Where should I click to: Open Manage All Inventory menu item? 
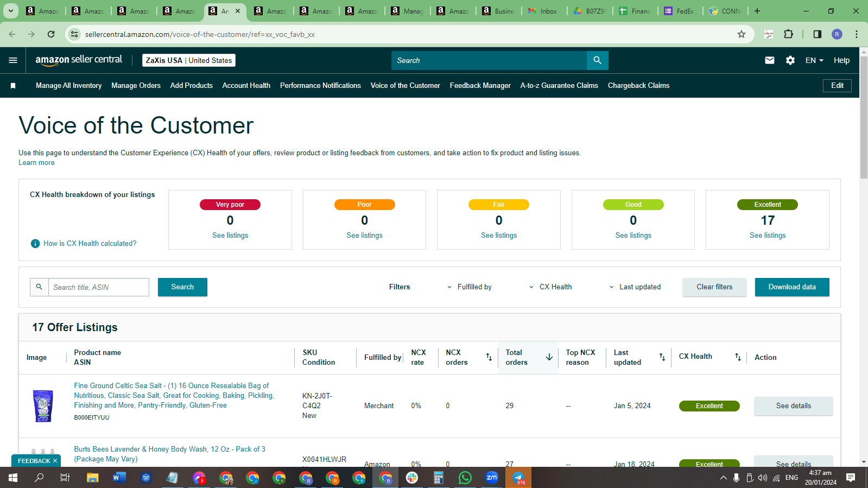tap(68, 86)
